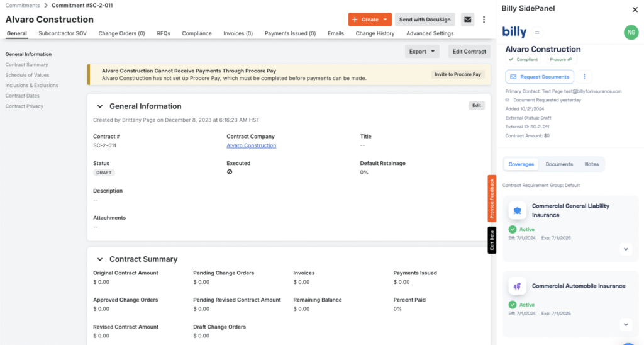Collapse the Contract Summary section
This screenshot has height=345, width=644.
tap(99, 259)
